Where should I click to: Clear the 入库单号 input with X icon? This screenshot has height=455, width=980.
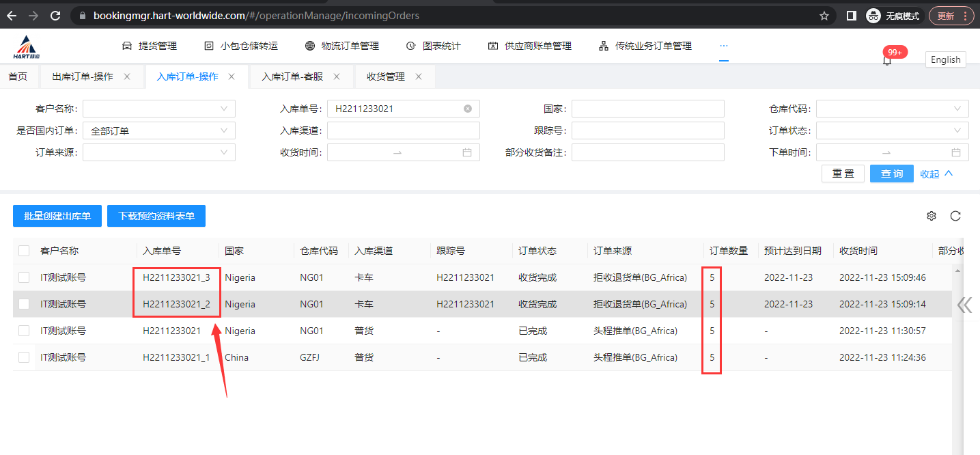(468, 109)
